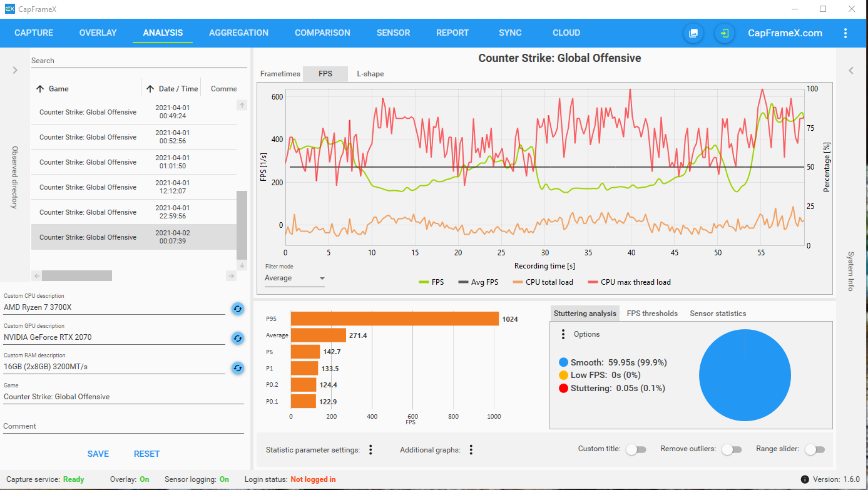
Task: Refresh the custom RAM description
Action: [238, 368]
